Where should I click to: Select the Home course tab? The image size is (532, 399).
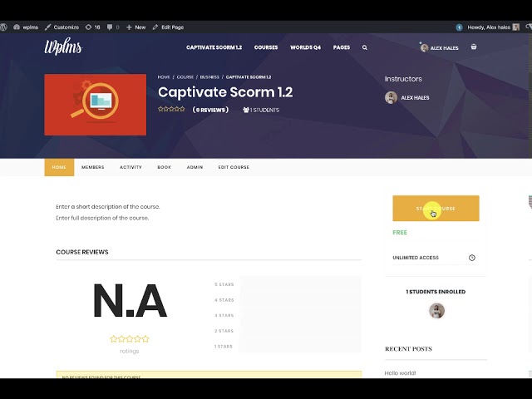(x=59, y=167)
